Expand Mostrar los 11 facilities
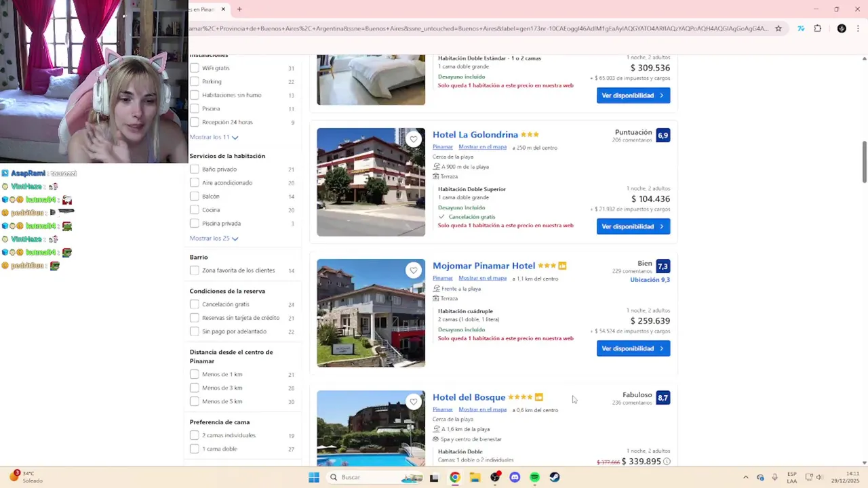Screen dimensions: 868x488 click(x=214, y=137)
